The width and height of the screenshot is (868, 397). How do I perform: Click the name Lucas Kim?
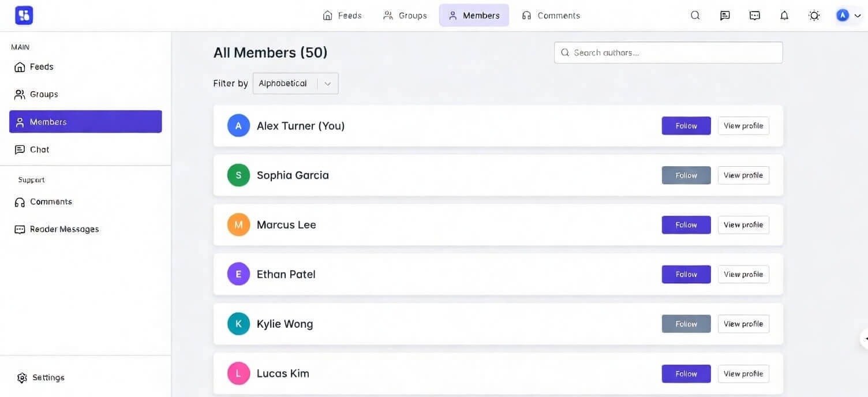[283, 374]
